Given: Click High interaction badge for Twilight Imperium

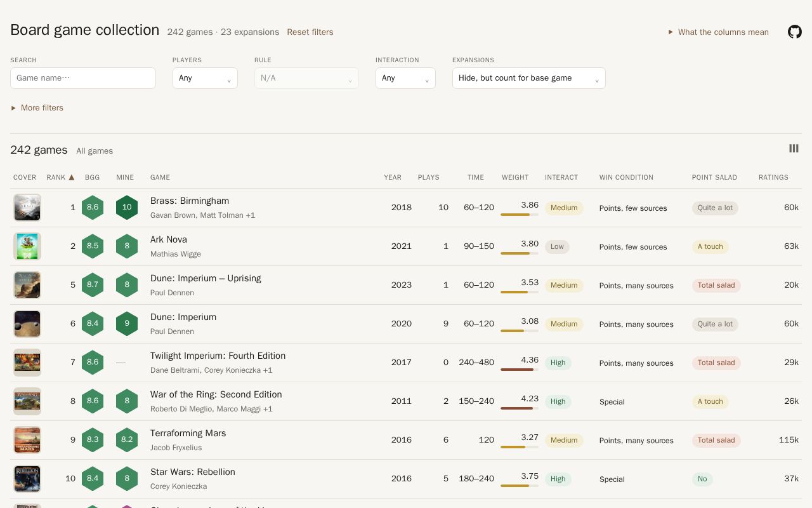Looking at the screenshot, I should (x=558, y=363).
